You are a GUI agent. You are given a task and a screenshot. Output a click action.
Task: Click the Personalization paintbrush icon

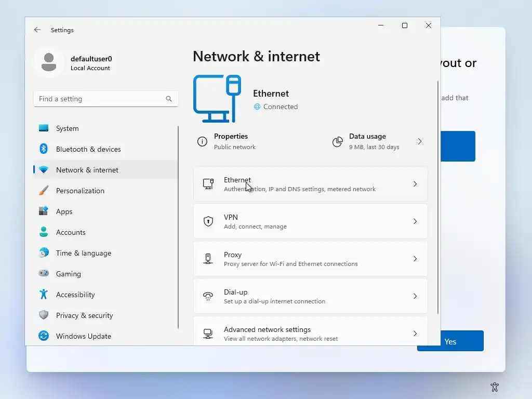(x=44, y=190)
